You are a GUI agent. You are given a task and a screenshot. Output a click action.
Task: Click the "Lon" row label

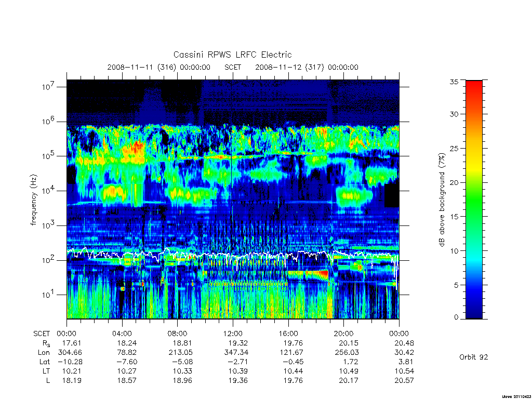pos(44,352)
